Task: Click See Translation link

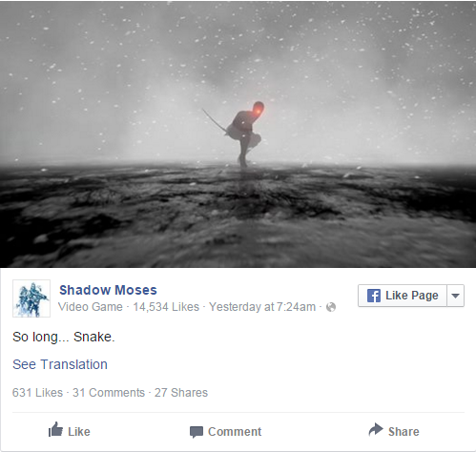Action: coord(60,364)
